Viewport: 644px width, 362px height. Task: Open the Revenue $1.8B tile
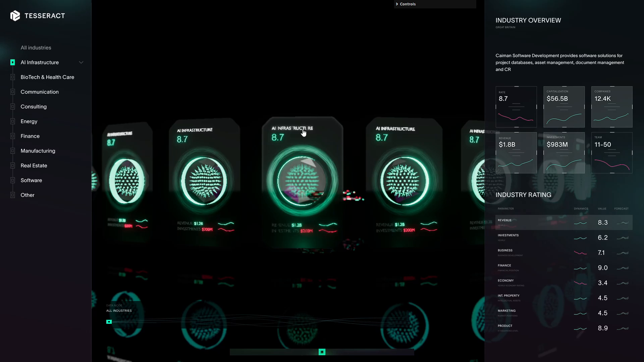516,153
